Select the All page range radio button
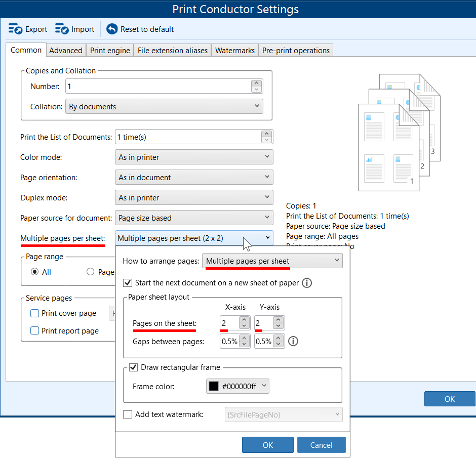This screenshot has width=476, height=460. point(34,272)
